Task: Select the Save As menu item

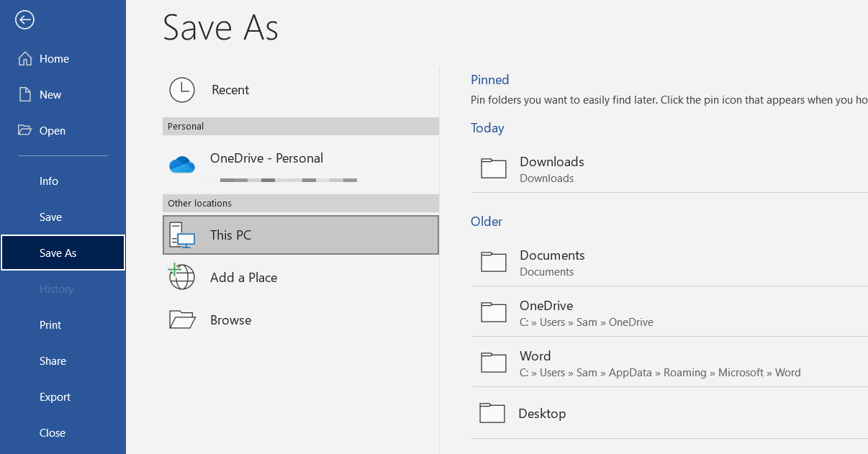Action: (63, 253)
